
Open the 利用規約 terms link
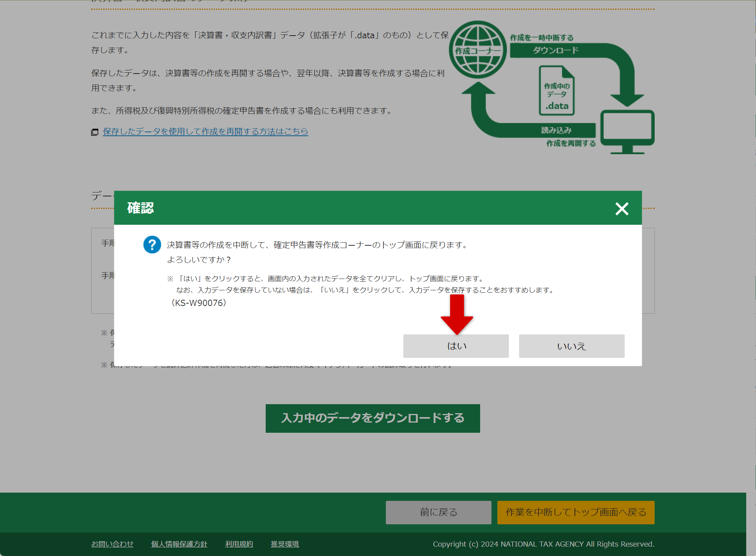tap(239, 544)
